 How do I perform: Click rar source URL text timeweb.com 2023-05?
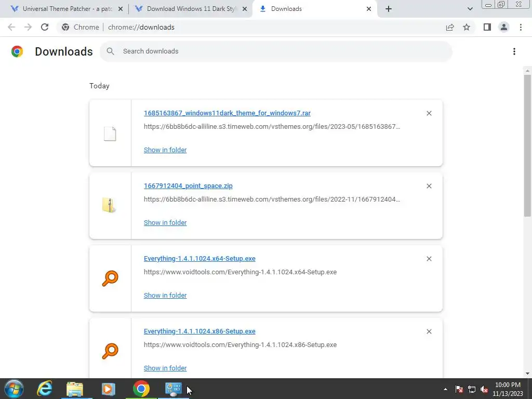click(272, 127)
